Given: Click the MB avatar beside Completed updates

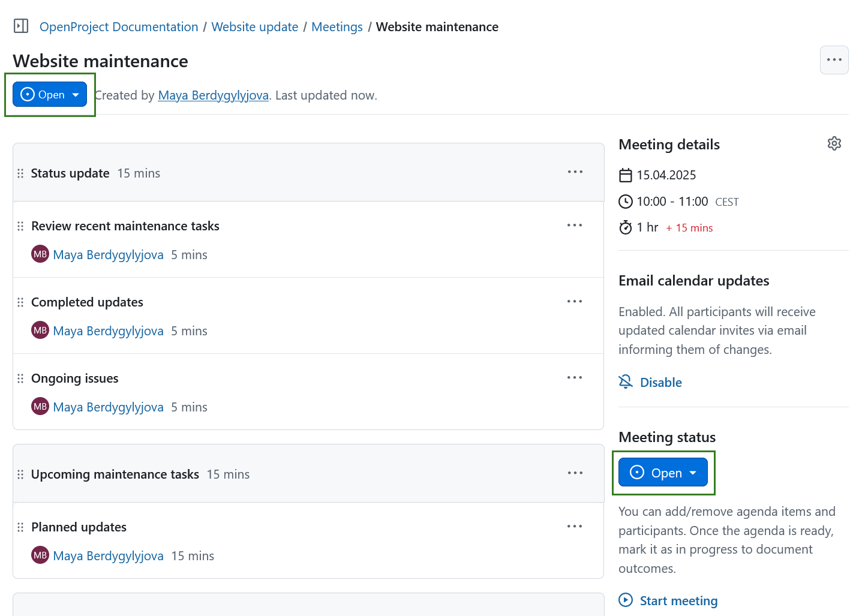Looking at the screenshot, I should point(40,330).
